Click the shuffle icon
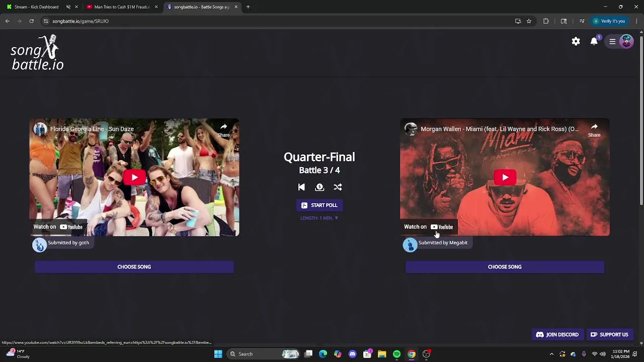Screen dimensions: 644x362 338,187
